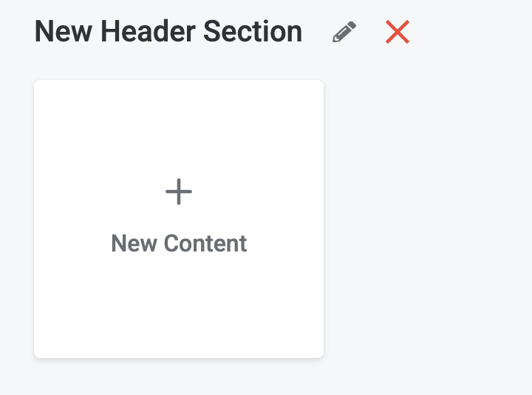Add content using the plus symbol
Viewport: 532px width, 395px height.
click(x=179, y=192)
